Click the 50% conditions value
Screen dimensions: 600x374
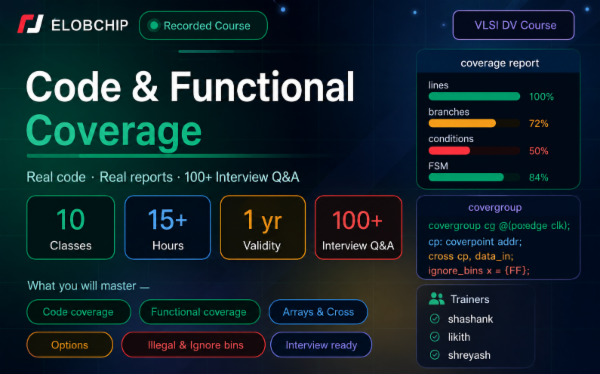point(538,151)
